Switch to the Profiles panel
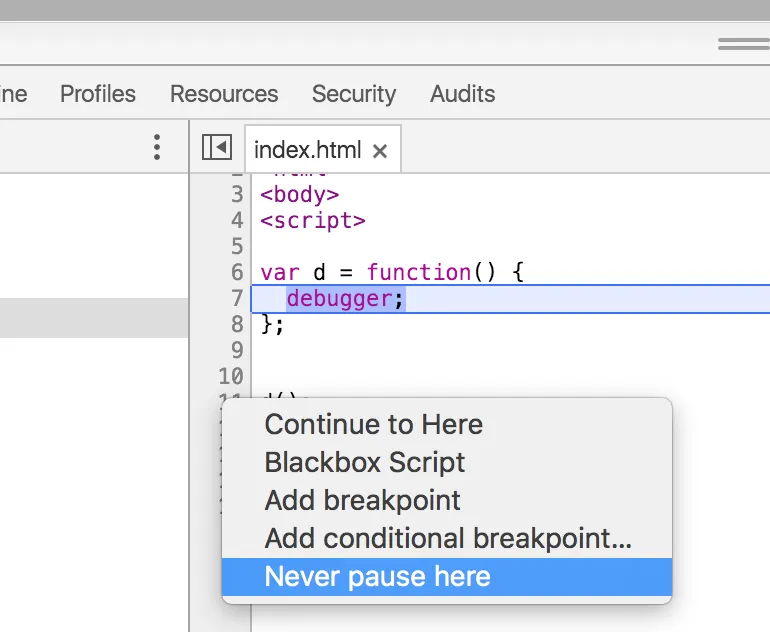This screenshot has height=632, width=770. tap(98, 94)
